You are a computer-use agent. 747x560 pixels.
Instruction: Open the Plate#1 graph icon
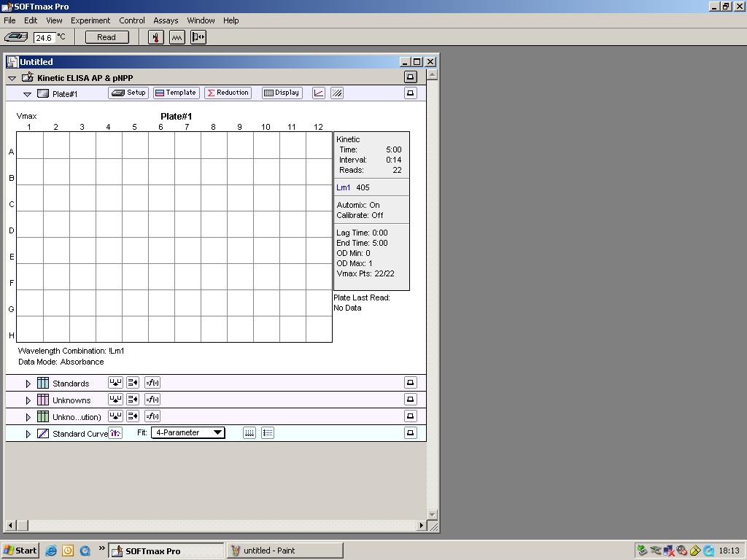pyautogui.click(x=319, y=93)
